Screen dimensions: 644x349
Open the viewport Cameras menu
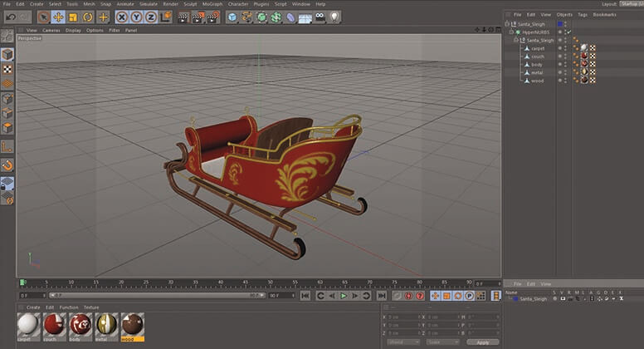coord(51,30)
